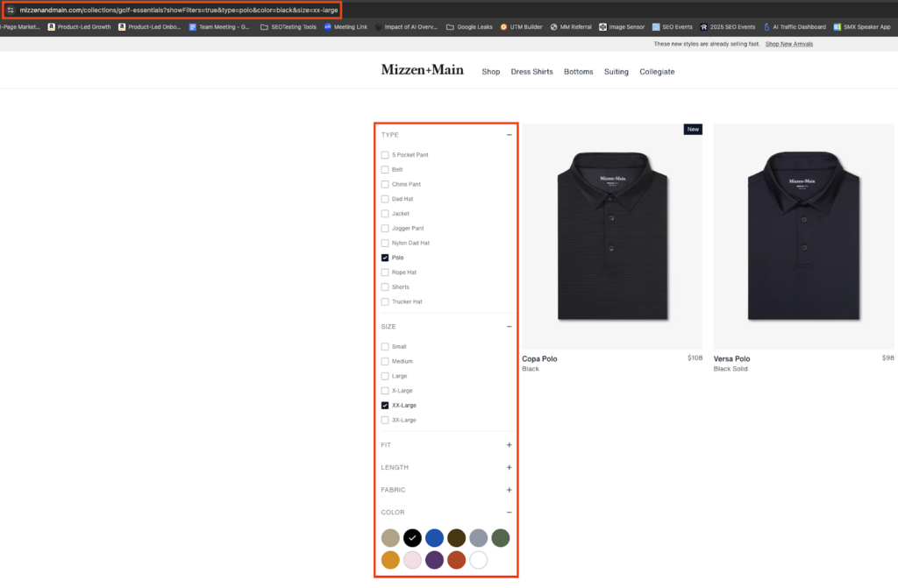This screenshot has height=588, width=898.
Task: Select the gold yellow color swatch
Action: (390, 560)
